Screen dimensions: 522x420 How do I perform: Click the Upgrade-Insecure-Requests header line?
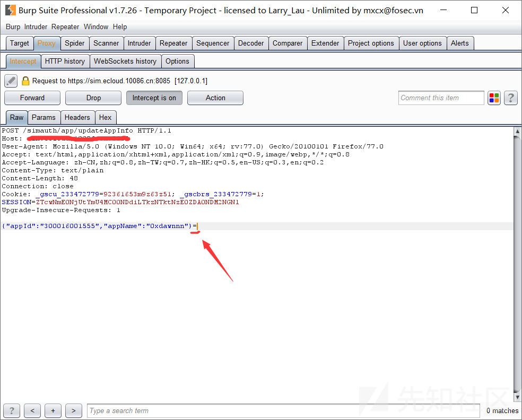click(61, 210)
